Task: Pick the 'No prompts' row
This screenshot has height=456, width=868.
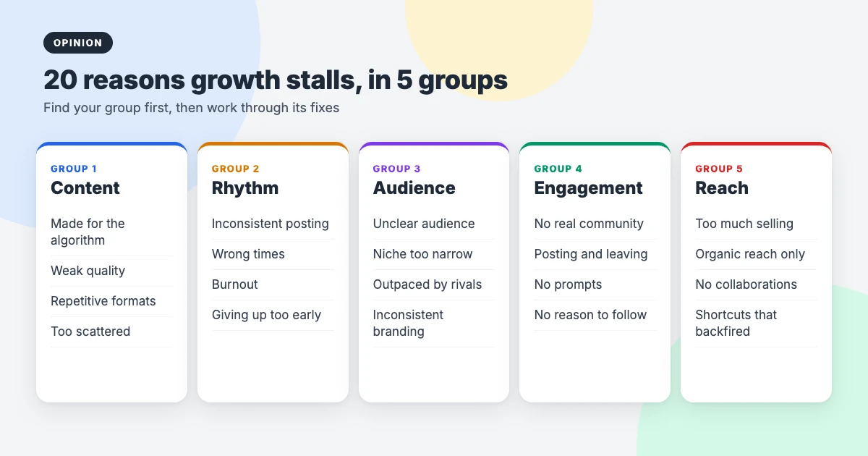Action: [x=595, y=284]
